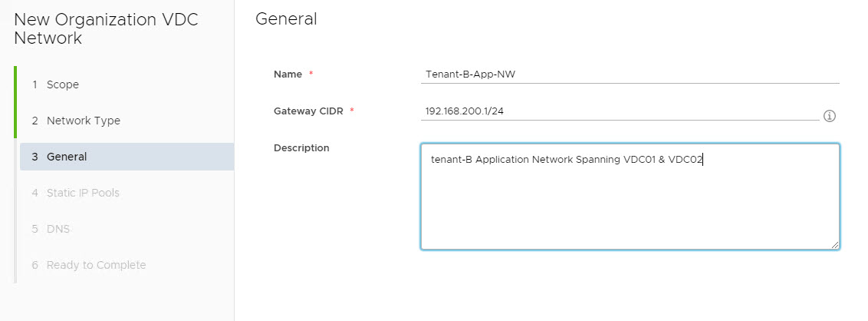The width and height of the screenshot is (868, 321).
Task: Go back to the Scope step
Action: tap(62, 84)
